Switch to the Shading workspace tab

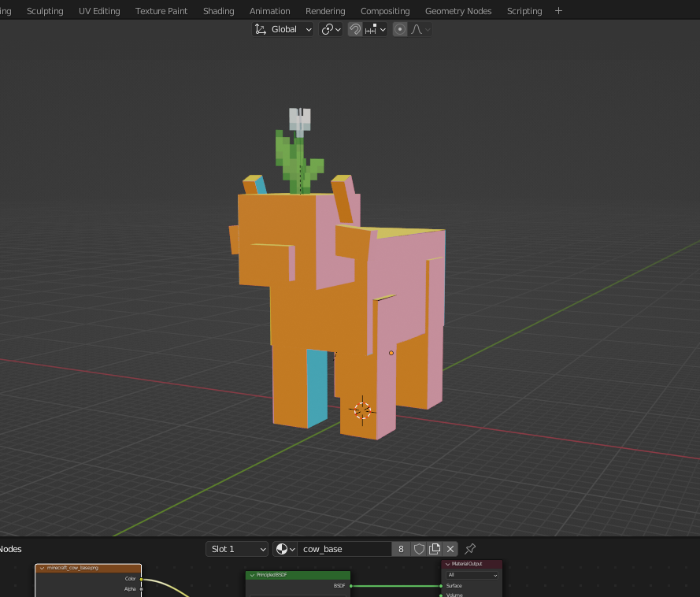[x=218, y=11]
